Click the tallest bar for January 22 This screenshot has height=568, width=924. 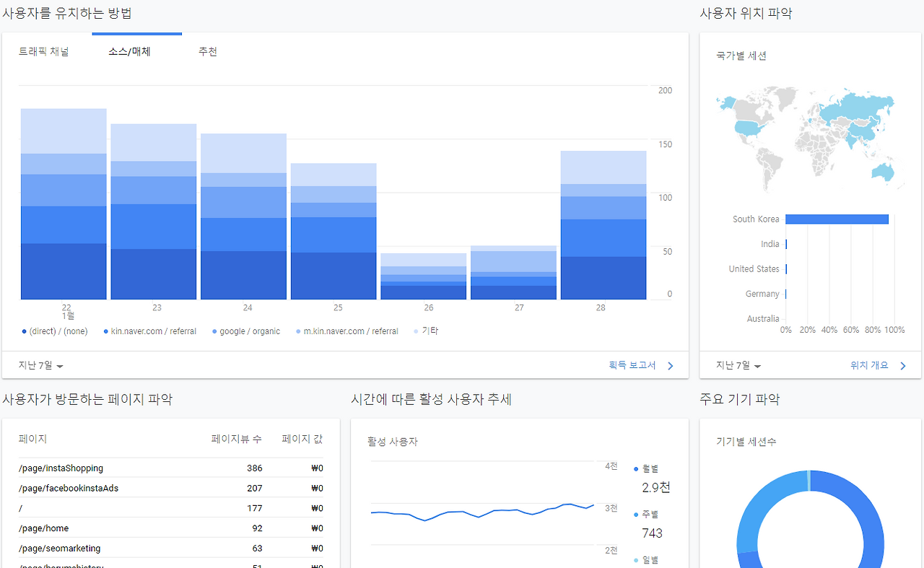64,202
